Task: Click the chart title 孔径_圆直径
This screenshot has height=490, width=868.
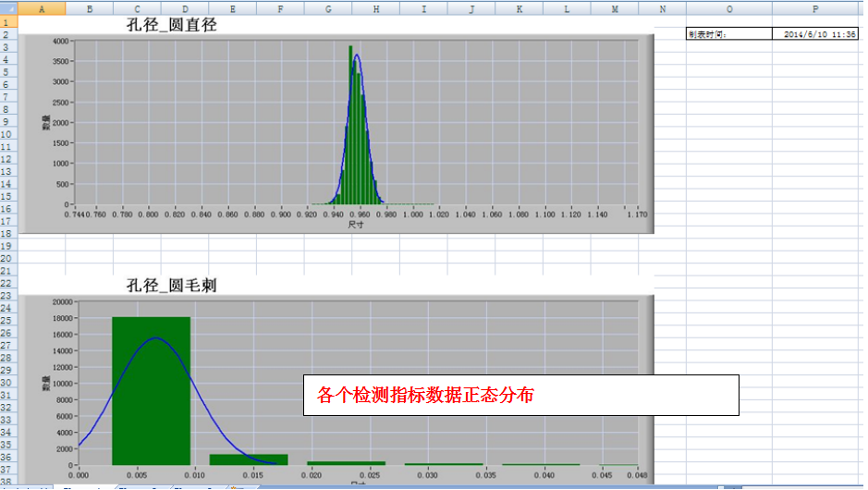Action: [x=172, y=25]
